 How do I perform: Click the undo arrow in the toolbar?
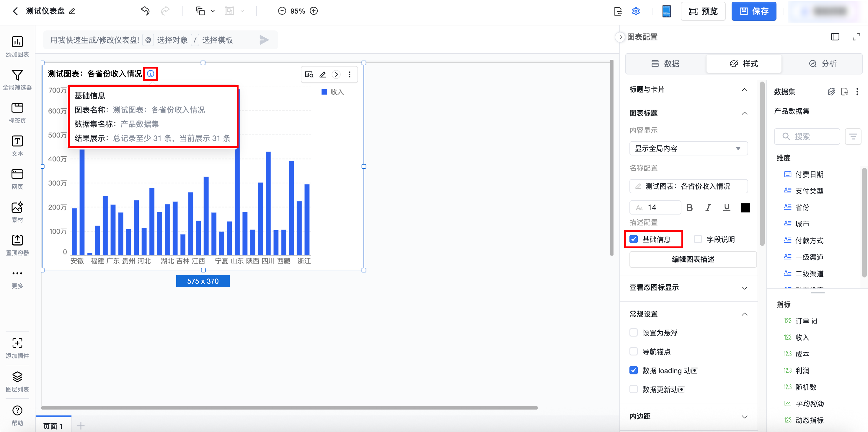coord(145,11)
